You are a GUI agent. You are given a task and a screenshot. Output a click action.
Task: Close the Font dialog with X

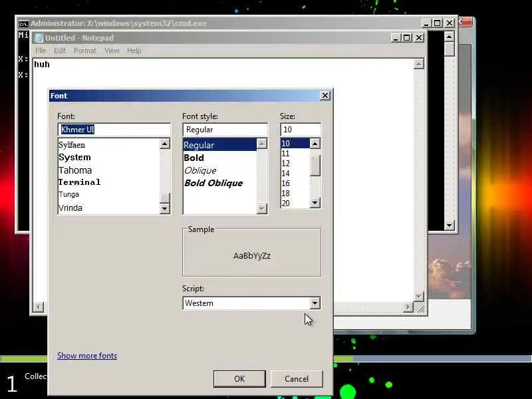325,96
